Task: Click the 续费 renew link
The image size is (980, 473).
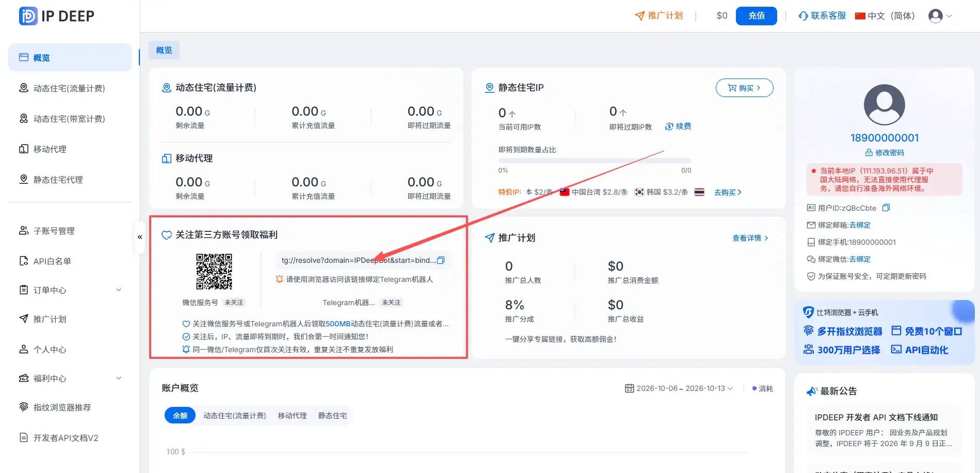Action: (x=678, y=127)
